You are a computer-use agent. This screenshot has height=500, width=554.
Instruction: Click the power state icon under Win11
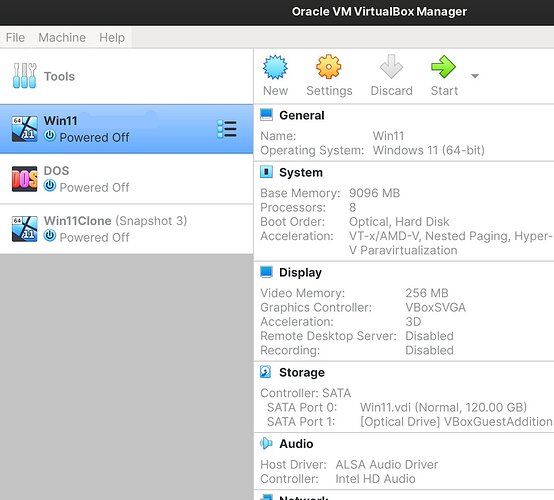tap(50, 136)
